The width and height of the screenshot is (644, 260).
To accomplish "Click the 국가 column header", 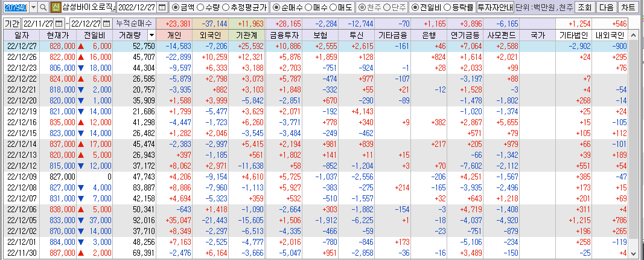I will 538,36.
